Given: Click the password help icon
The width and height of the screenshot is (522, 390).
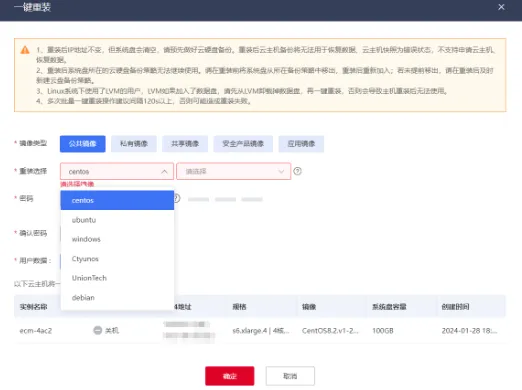Looking at the screenshot, I should (x=177, y=199).
